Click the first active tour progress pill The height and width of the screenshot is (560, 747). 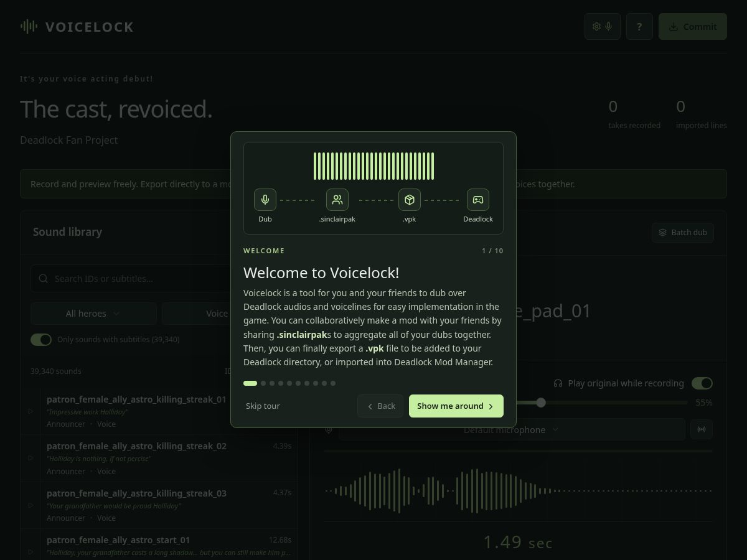[250, 383]
